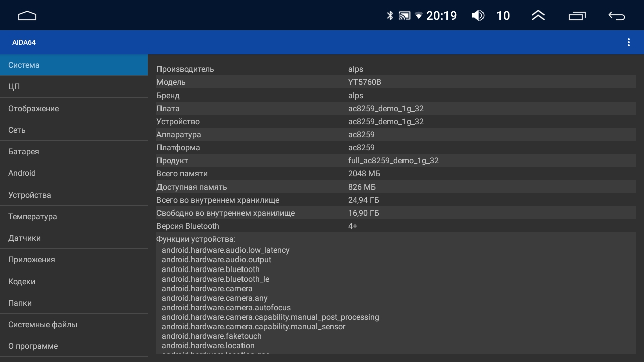Open the Отображение section
This screenshot has height=362, width=644.
[74, 108]
